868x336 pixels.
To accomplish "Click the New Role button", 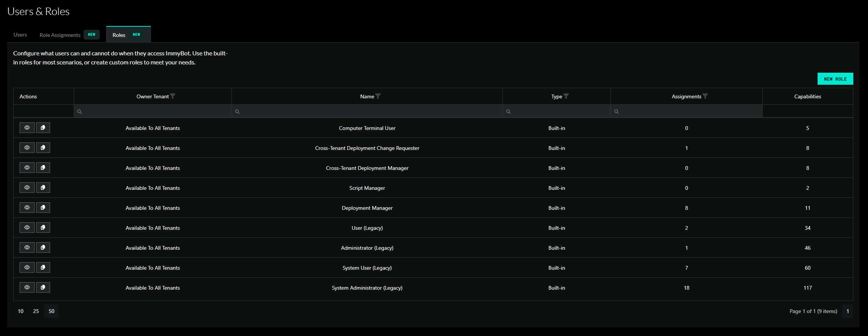I will (835, 79).
